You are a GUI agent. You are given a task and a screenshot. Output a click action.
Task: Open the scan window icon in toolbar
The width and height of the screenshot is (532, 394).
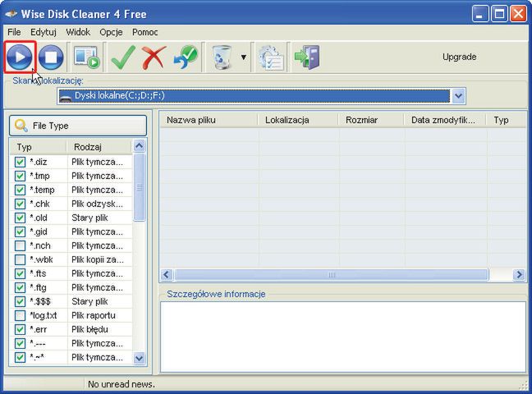tap(86, 57)
